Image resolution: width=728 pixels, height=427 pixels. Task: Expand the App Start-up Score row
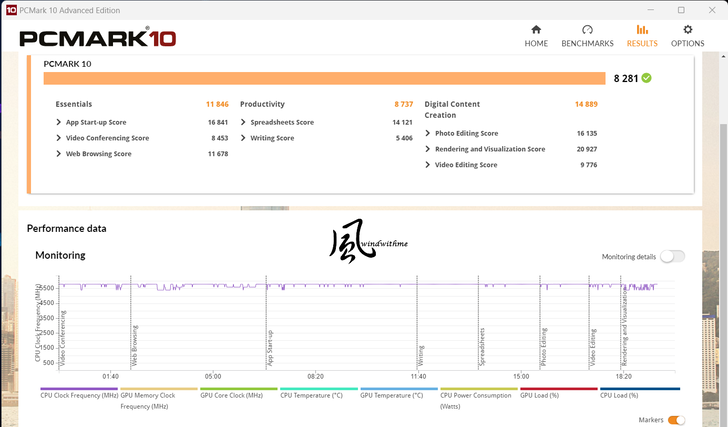(59, 122)
